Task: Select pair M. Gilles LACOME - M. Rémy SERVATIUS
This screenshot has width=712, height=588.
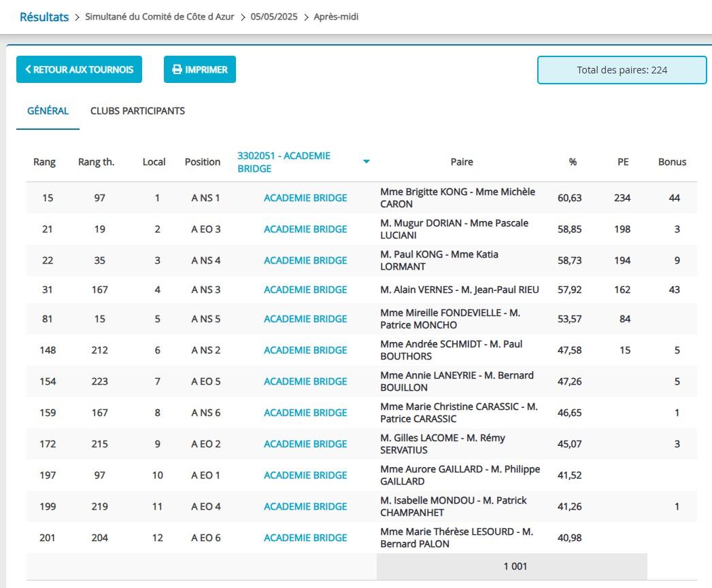Action: coord(443,444)
